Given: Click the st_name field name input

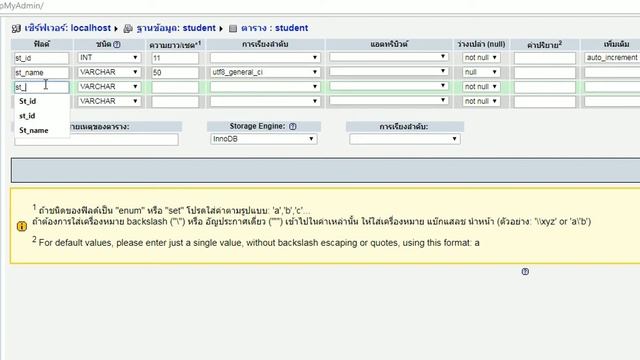Looking at the screenshot, I should tap(42, 73).
